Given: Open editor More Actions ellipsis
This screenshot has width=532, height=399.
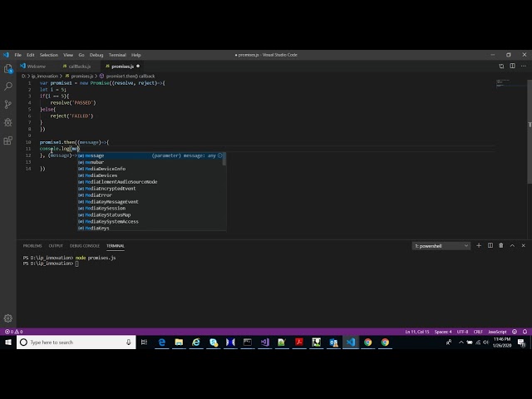Looking at the screenshot, I should [523, 66].
